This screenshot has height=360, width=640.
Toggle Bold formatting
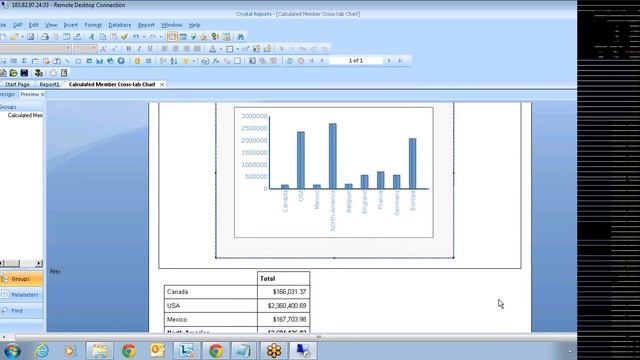click(129, 49)
